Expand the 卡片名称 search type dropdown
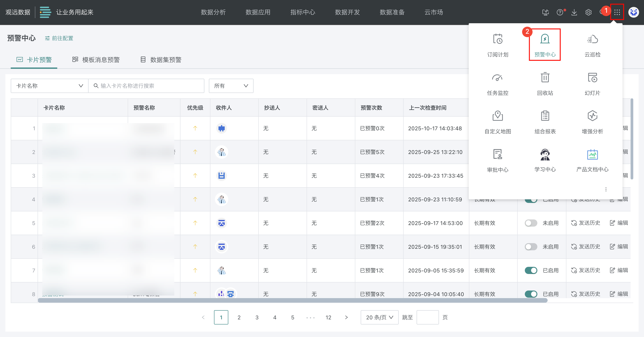Image resolution: width=644 pixels, height=337 pixels. coord(49,86)
